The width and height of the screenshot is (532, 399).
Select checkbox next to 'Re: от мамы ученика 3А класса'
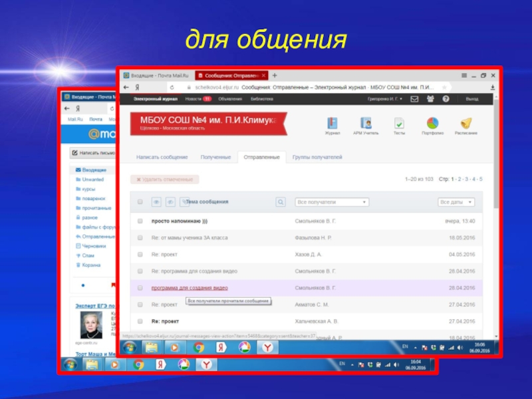(x=140, y=237)
